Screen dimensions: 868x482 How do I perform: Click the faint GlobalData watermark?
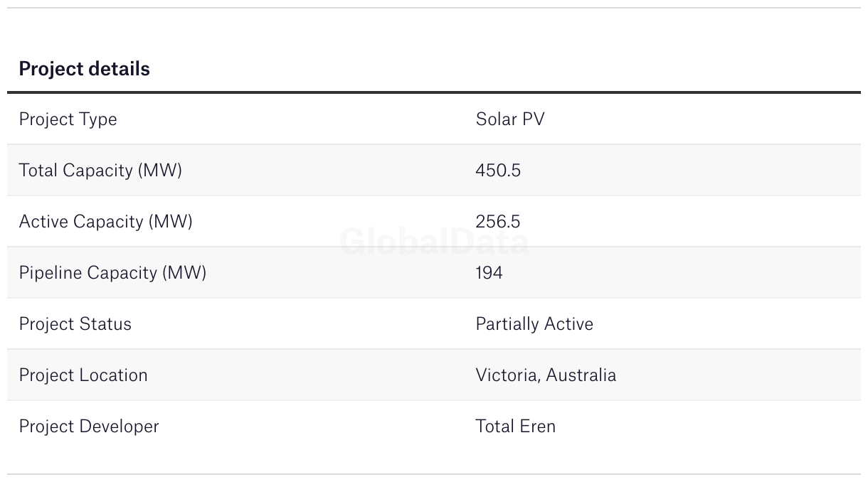(434, 242)
